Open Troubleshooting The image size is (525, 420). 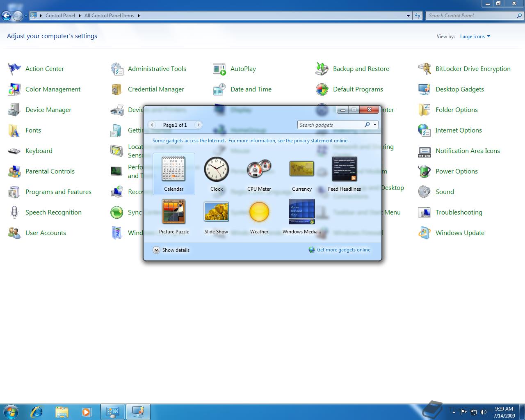click(x=450, y=212)
